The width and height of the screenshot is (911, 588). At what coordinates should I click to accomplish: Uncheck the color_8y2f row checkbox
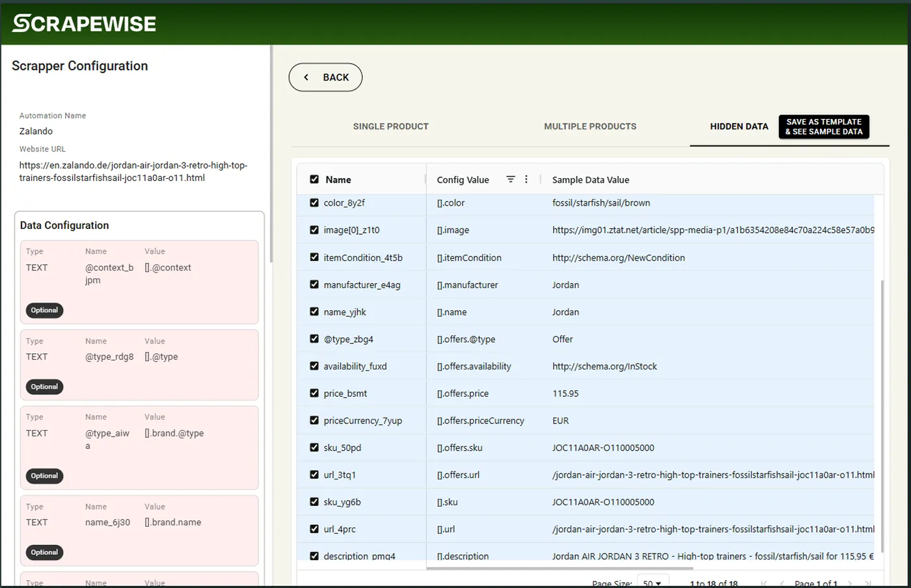[x=314, y=203]
